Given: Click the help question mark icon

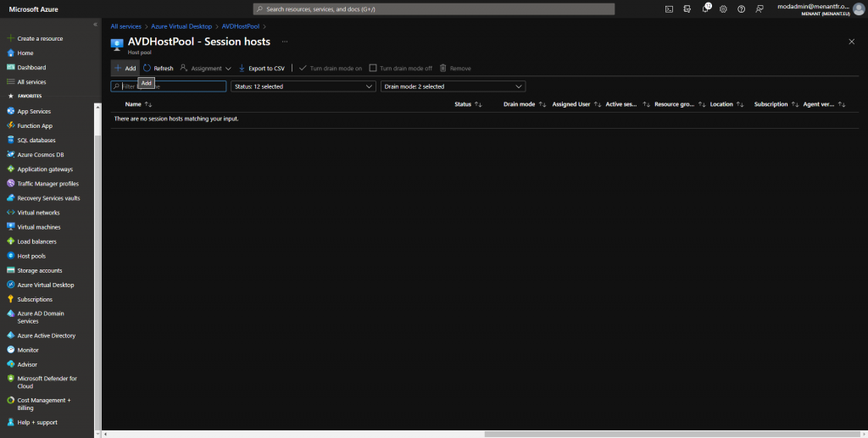Looking at the screenshot, I should 741,8.
